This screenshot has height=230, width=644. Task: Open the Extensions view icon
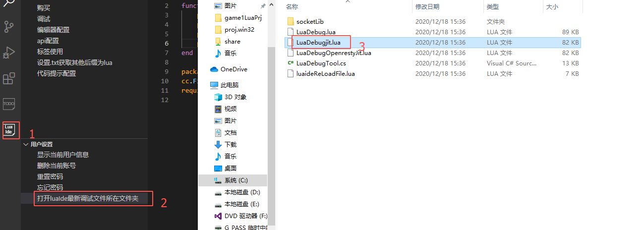click(x=9, y=79)
